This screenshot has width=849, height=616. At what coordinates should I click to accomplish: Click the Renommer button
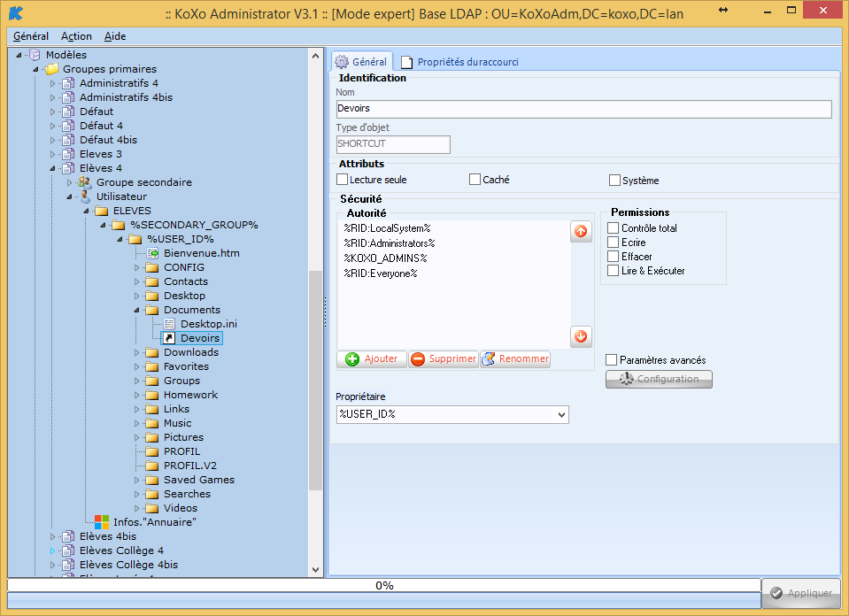(515, 358)
